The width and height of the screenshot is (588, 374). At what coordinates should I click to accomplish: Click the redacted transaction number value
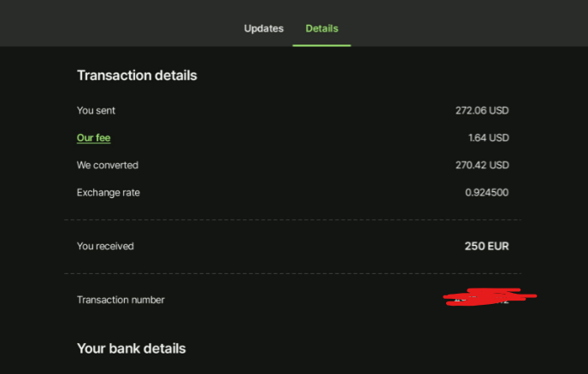pos(483,300)
